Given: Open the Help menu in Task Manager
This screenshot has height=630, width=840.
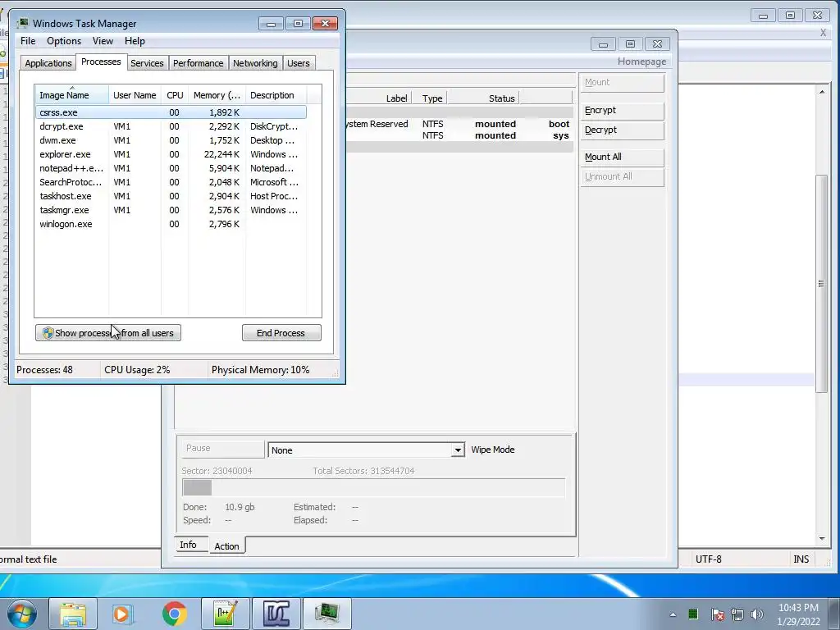Looking at the screenshot, I should [135, 41].
